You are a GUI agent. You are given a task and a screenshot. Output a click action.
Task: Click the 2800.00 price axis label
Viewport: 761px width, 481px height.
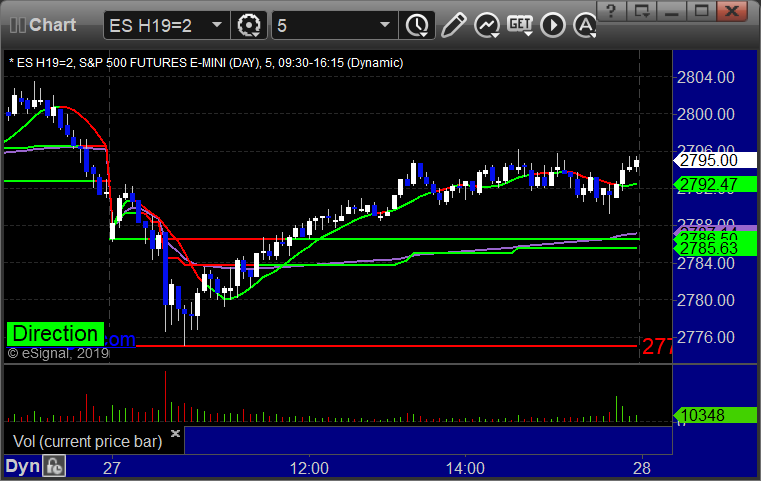pos(706,115)
